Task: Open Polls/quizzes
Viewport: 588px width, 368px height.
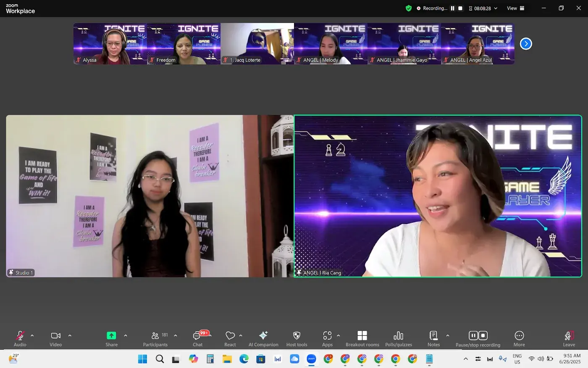Action: [399, 339]
